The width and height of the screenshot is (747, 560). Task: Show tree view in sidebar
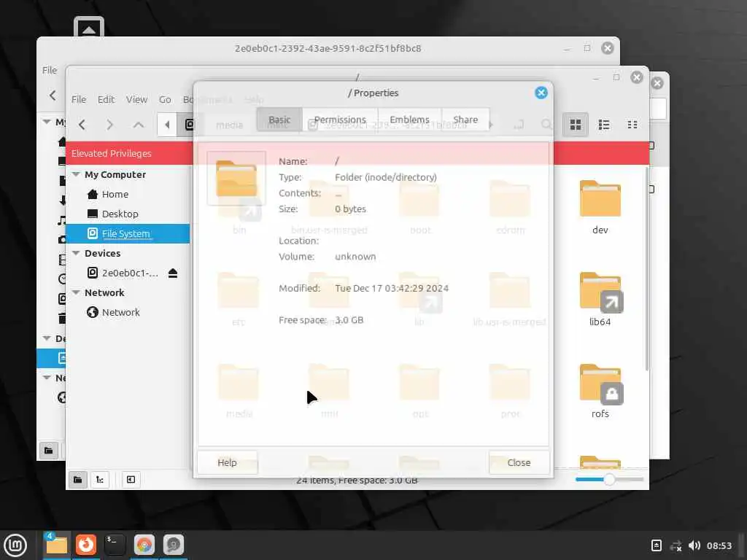(100, 480)
